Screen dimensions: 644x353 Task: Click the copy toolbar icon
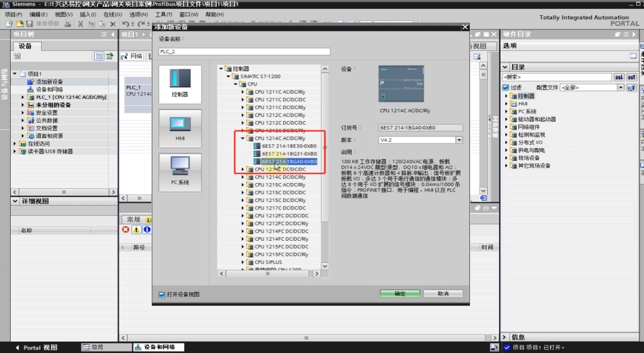point(91,24)
